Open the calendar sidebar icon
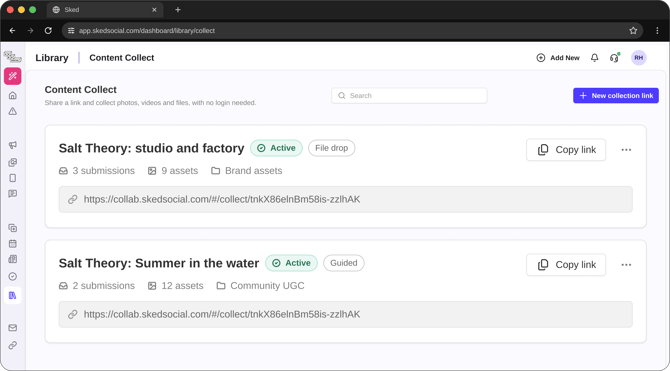The image size is (670, 371). (13, 244)
